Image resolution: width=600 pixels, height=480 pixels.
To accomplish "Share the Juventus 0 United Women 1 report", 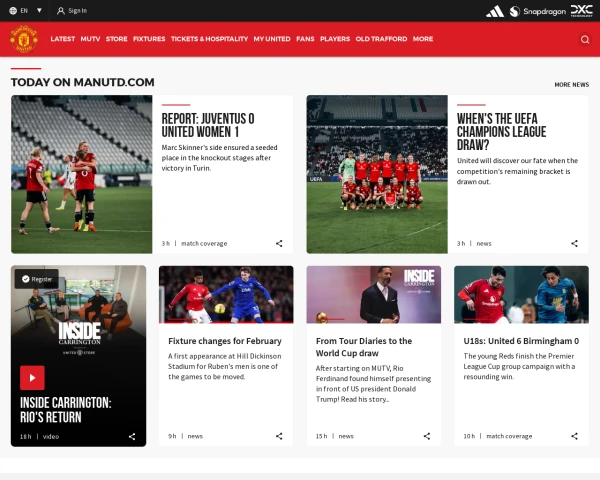I will (279, 243).
